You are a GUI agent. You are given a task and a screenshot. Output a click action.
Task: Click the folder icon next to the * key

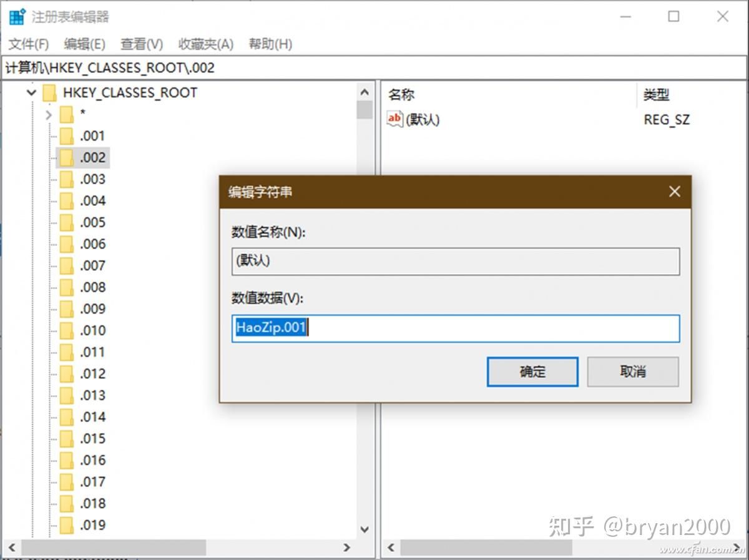(x=66, y=114)
